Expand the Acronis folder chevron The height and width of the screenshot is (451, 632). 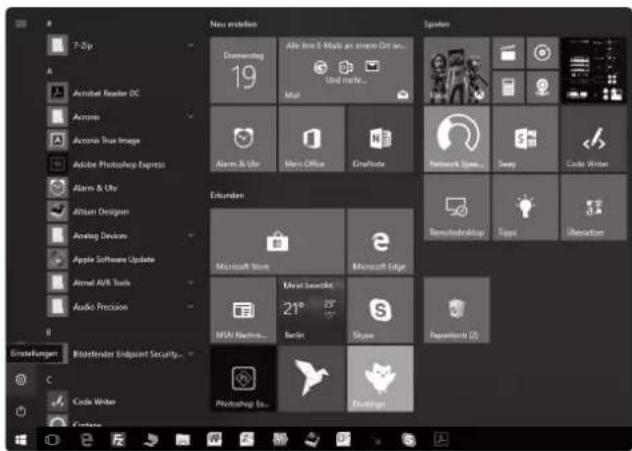191,116
